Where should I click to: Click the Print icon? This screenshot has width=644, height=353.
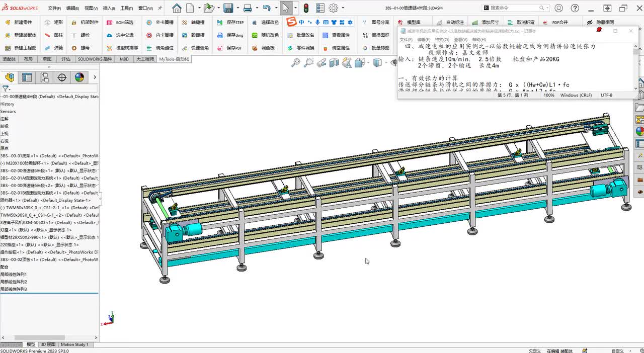click(247, 8)
